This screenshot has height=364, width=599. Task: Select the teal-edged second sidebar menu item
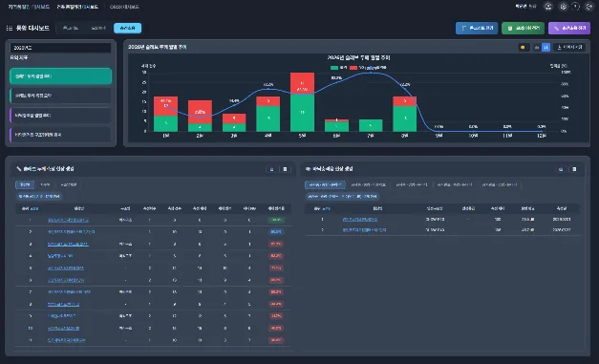[60, 96]
